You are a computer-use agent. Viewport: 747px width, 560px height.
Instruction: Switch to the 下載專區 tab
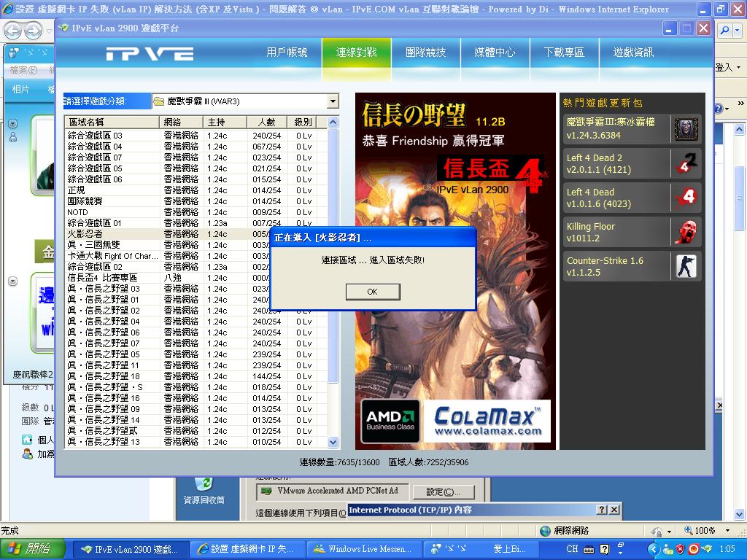coord(564,52)
